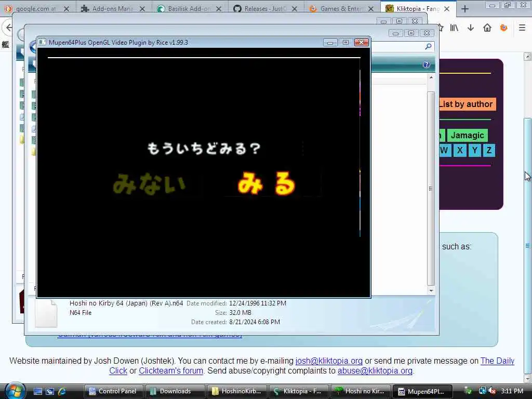Close the Add-ons Manager tab
This screenshot has width=532, height=399.
[142, 9]
